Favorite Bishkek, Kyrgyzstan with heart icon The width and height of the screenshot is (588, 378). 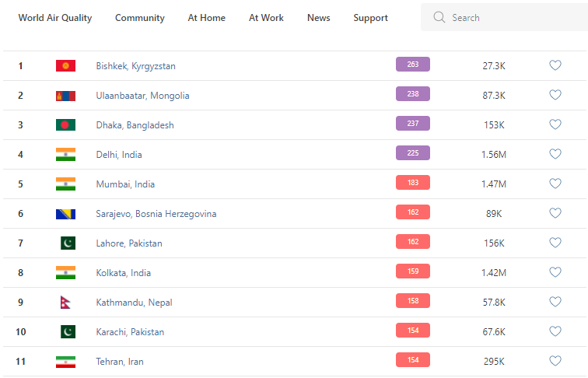point(555,65)
